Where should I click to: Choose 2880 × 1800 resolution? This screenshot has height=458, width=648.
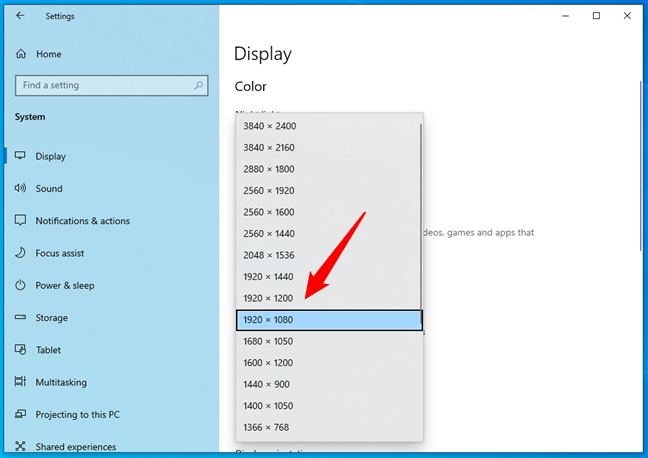329,169
